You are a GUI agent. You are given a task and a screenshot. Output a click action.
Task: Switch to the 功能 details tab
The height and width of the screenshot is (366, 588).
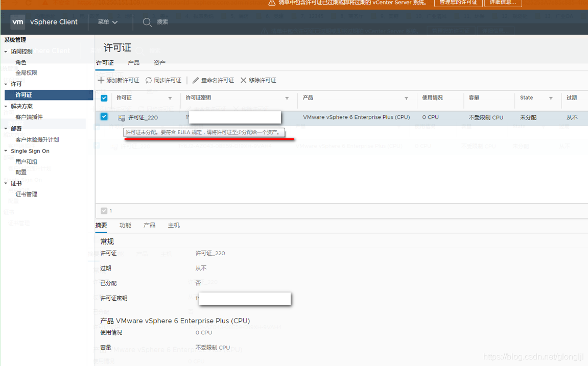pos(125,225)
